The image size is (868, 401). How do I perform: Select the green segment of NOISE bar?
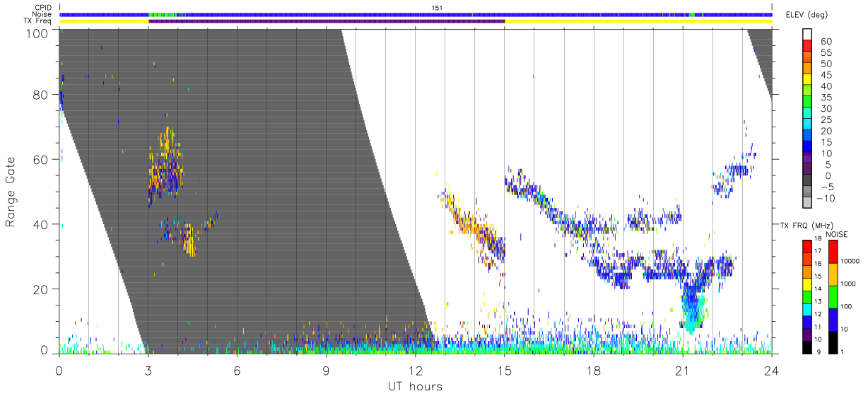(834, 296)
